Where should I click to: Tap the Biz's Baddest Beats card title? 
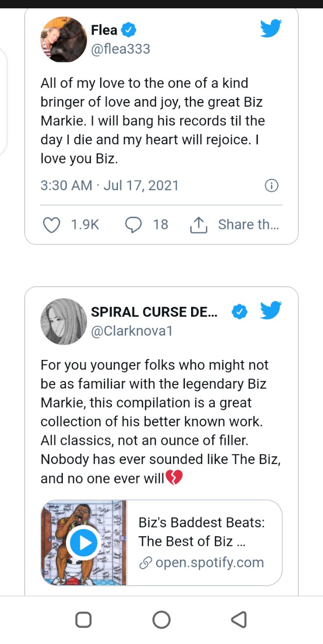pos(201,532)
